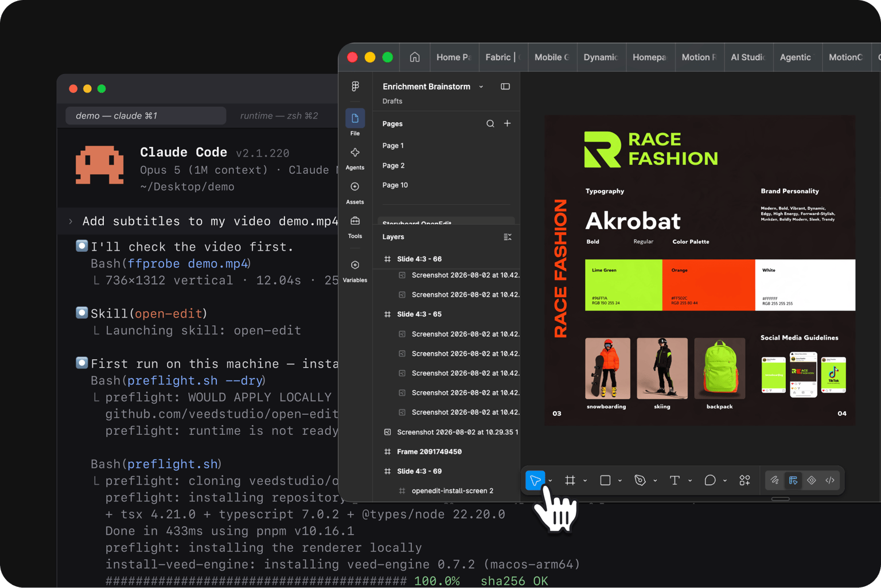This screenshot has height=588, width=881.
Task: Open the Assets panel
Action: [355, 192]
